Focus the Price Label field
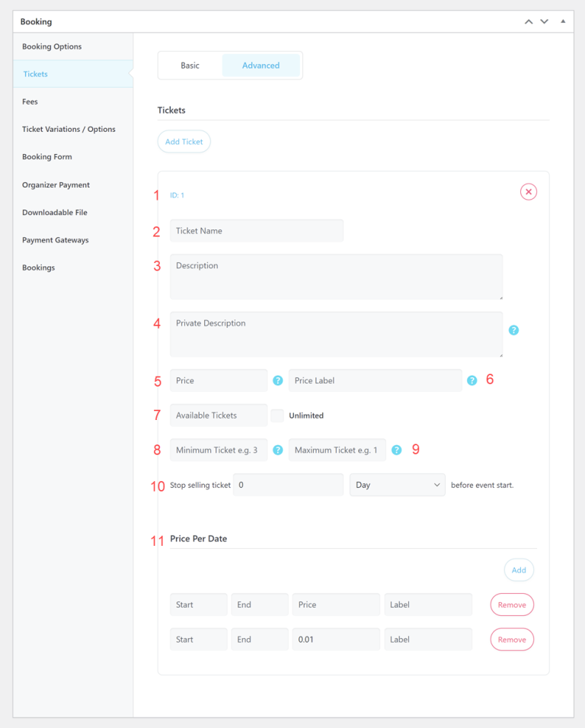The width and height of the screenshot is (585, 728). 376,380
